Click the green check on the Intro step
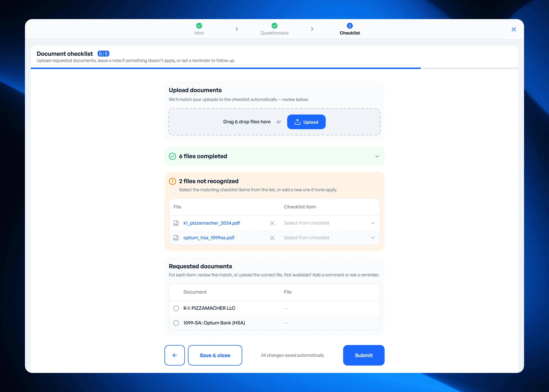The width and height of the screenshot is (549, 392). point(199,26)
